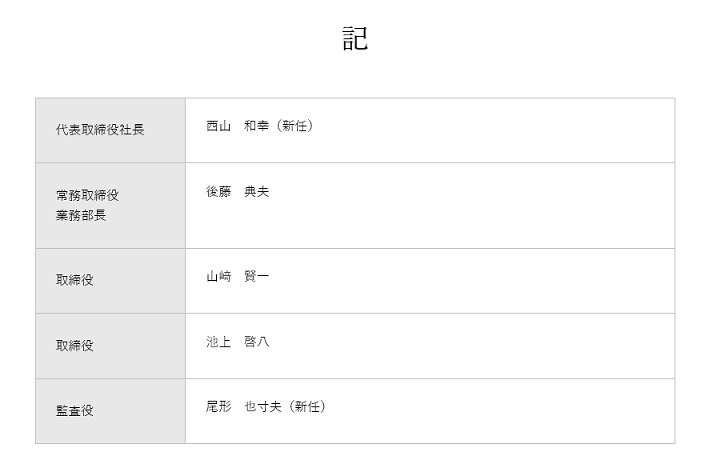This screenshot has height=464, width=709.
Task: Click the surname 後藤
Action: pos(218,192)
